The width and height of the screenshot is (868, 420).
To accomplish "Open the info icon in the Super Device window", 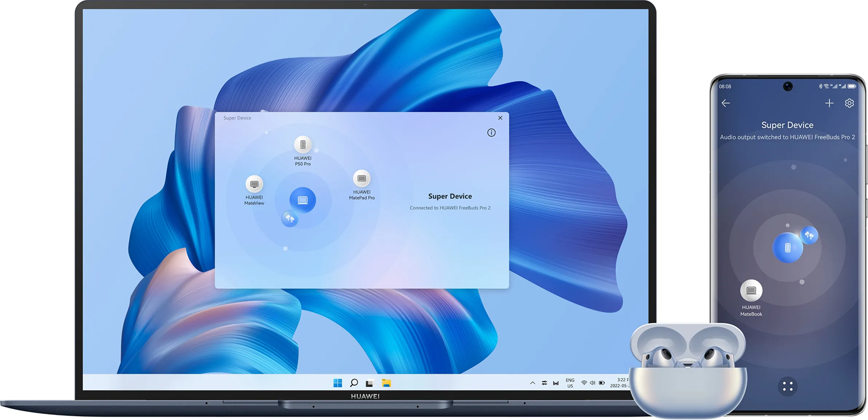I will tap(491, 133).
